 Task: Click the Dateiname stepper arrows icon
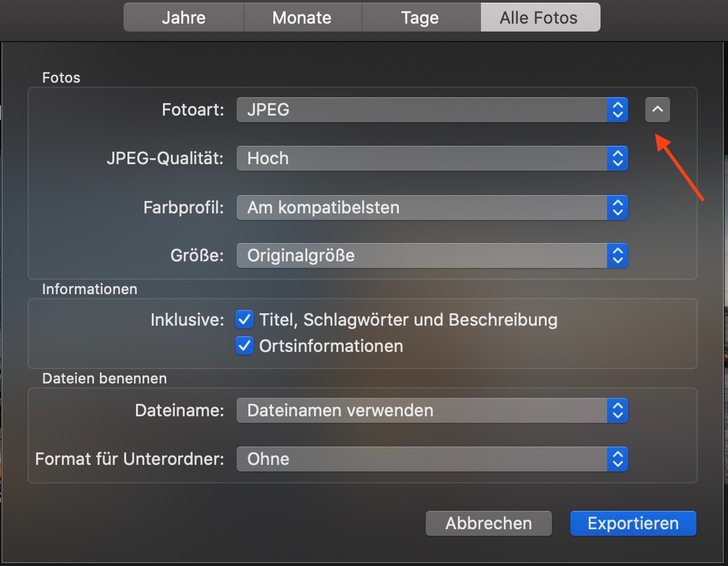pyautogui.click(x=617, y=410)
